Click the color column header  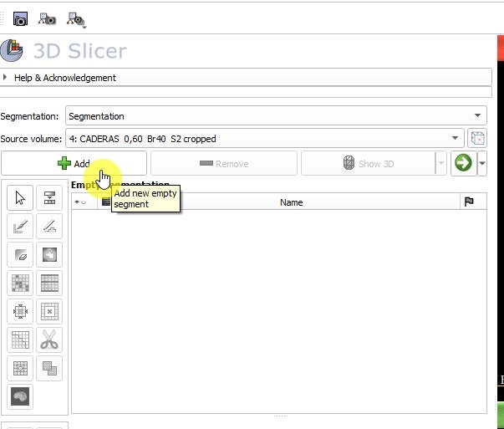pos(106,202)
